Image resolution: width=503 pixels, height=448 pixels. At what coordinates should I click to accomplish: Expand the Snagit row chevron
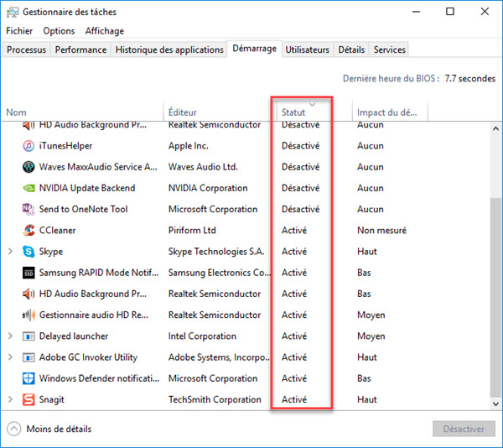[x=11, y=400]
